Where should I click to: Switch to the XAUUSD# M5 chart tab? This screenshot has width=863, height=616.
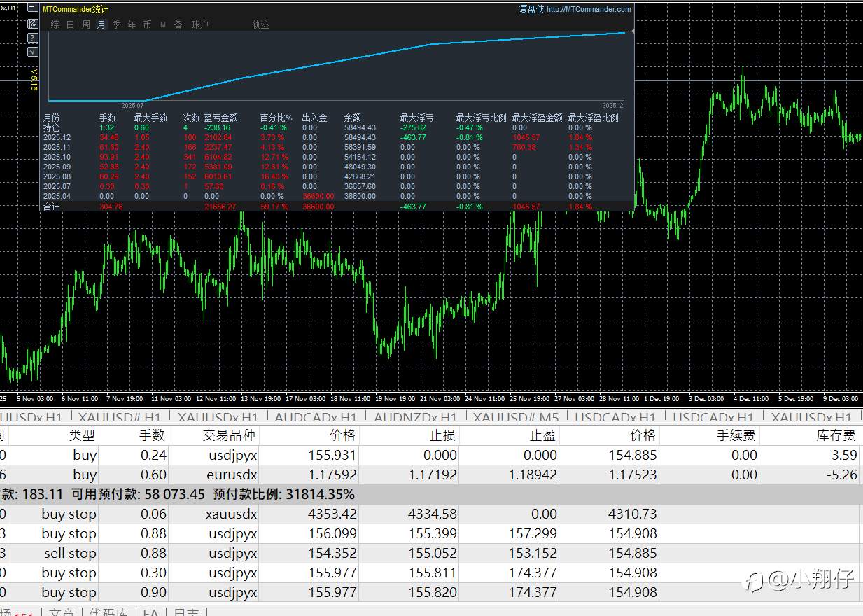[515, 418]
